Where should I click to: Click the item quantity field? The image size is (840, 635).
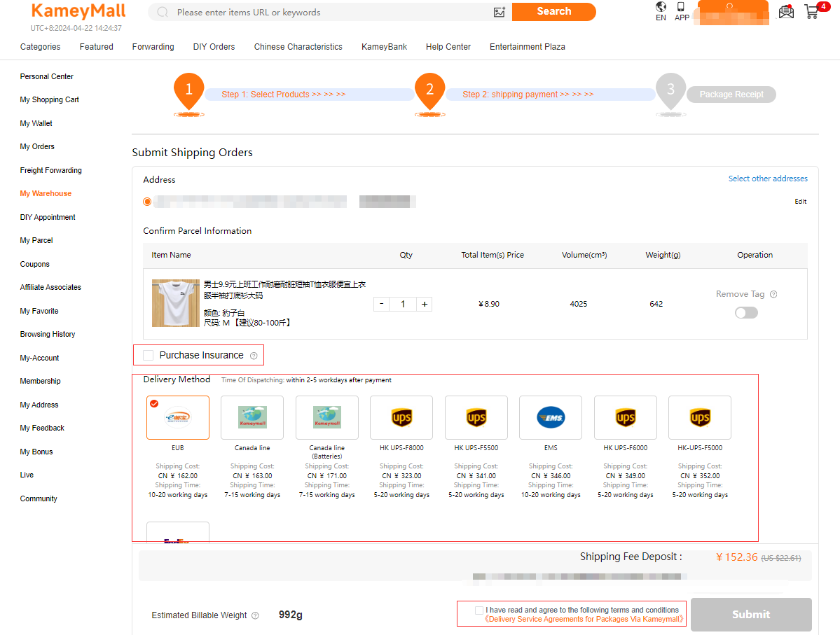403,304
